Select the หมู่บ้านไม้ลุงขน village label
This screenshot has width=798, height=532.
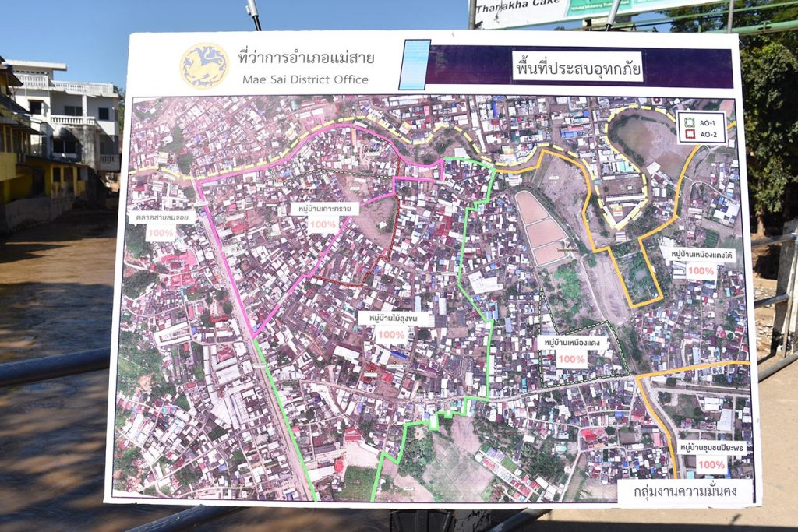coord(392,319)
